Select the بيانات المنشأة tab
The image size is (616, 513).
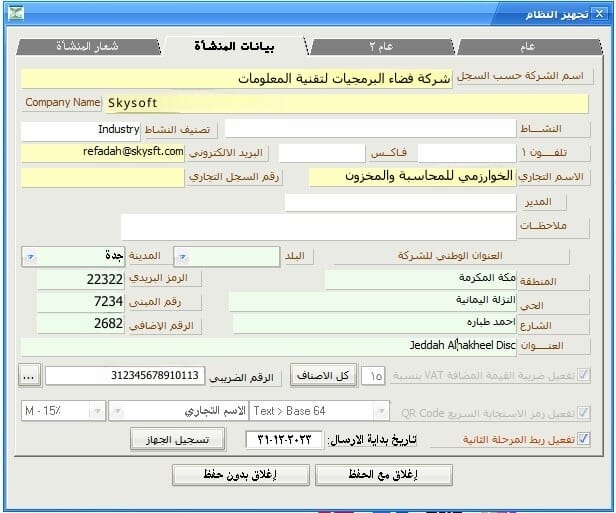pyautogui.click(x=235, y=46)
